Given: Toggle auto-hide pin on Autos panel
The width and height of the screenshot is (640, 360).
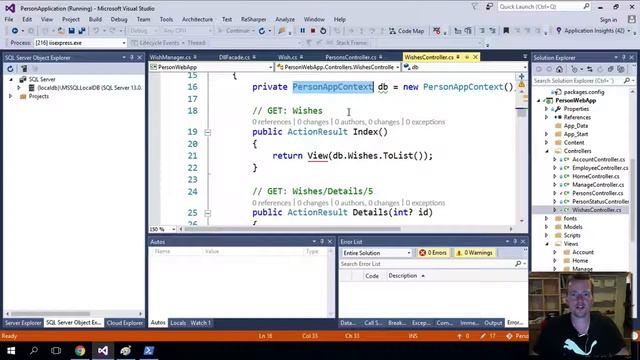Looking at the screenshot, I should (322, 242).
